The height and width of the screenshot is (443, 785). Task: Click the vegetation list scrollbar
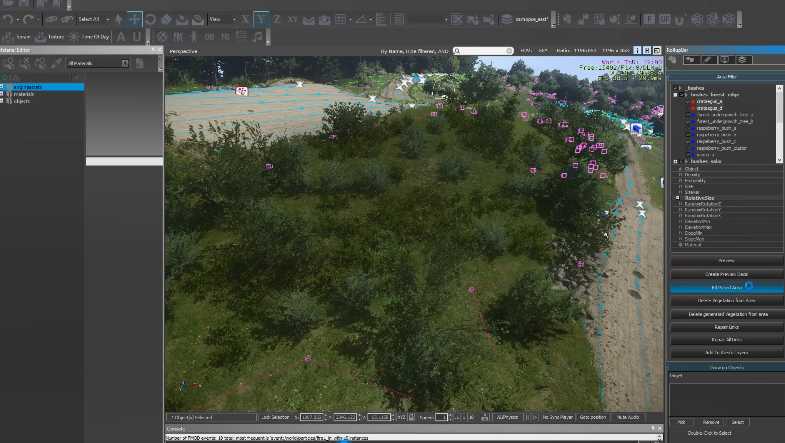779,124
